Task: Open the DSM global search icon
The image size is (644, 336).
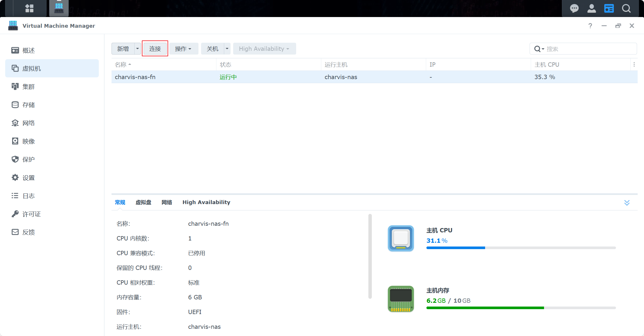Action: point(626,8)
